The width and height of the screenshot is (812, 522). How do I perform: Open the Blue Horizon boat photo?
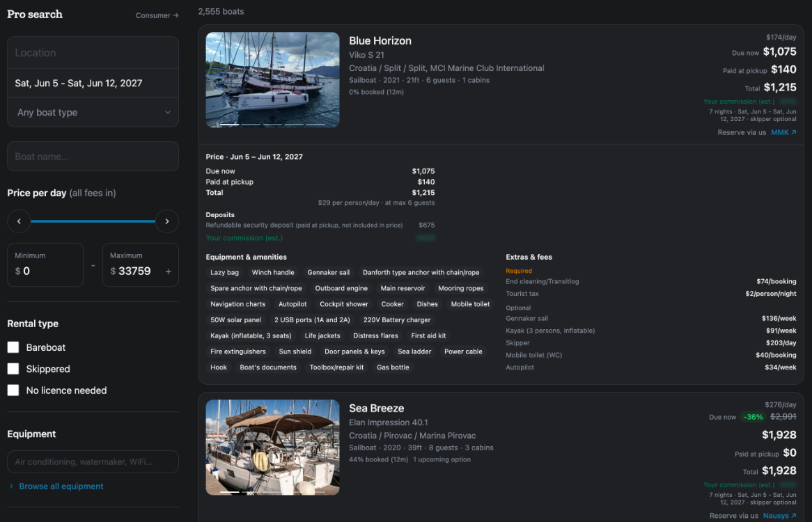(272, 80)
